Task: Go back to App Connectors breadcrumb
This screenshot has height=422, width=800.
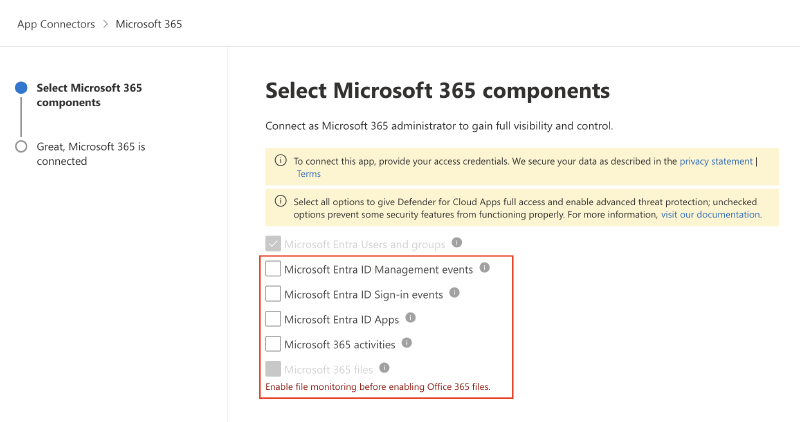Action: tap(56, 24)
